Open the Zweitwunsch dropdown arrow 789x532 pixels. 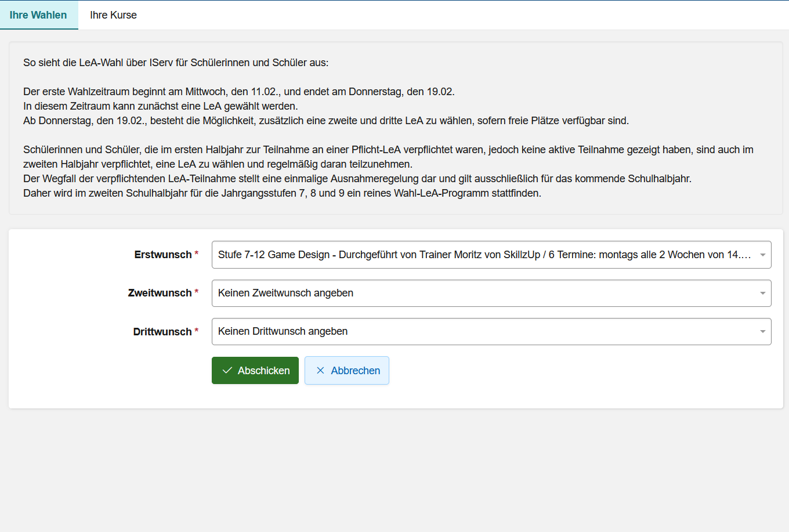(x=762, y=293)
